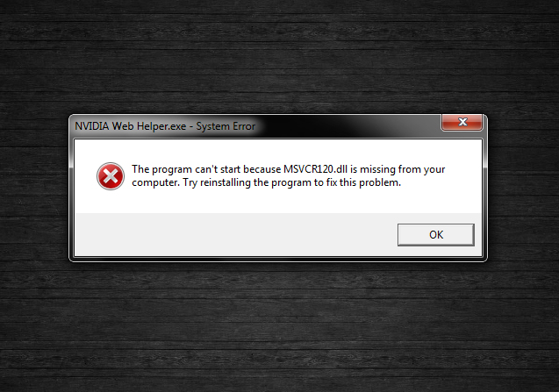This screenshot has height=392, width=559.
Task: Click the dark wood desktop above the dialog
Action: pos(278,57)
